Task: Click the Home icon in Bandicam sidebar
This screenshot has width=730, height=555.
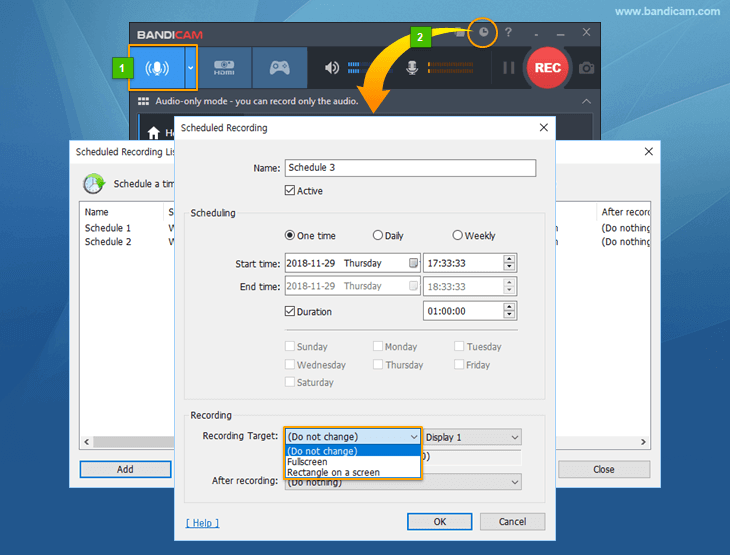Action: [154, 133]
